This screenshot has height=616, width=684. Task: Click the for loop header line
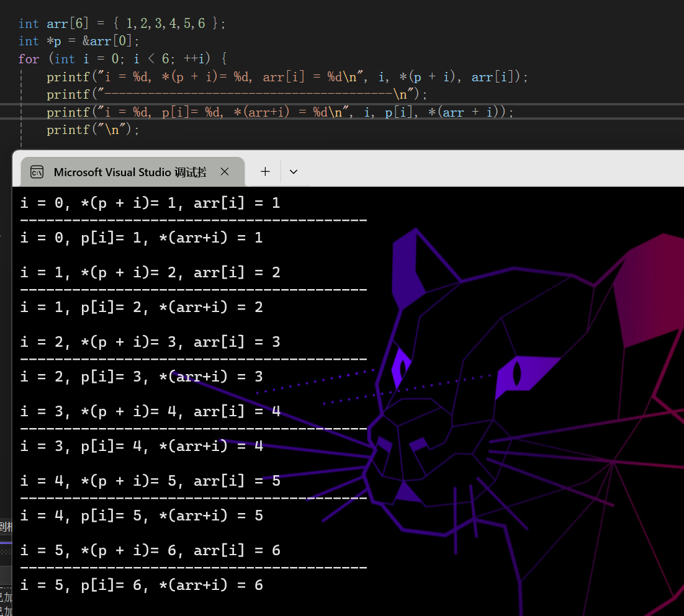point(122,58)
